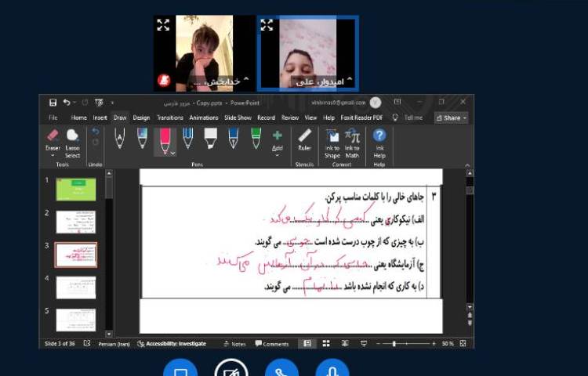This screenshot has width=588, height=376.
Task: Open the Ribbon Display Options icon
Action: coord(397,102)
